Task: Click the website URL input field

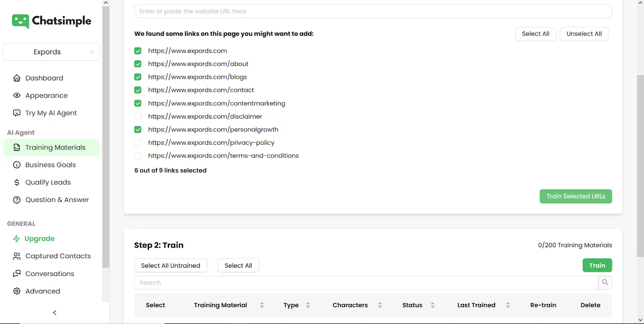Action: (373, 11)
